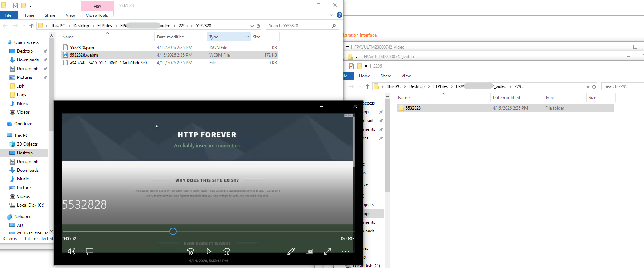Viewport: 644px width, 268px height.
Task: Open the File tab in front Explorer
Action: (x=8, y=15)
